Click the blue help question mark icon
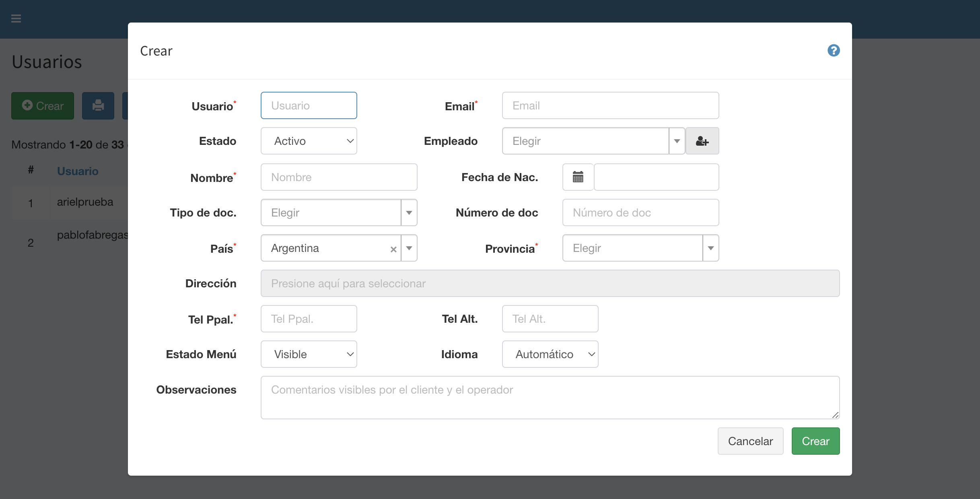 [834, 51]
